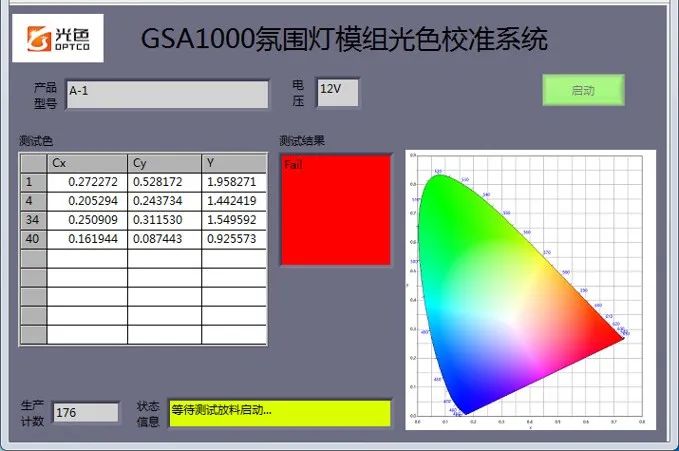
Task: Click the Cx cell with value 0.161944
Action: (87, 240)
